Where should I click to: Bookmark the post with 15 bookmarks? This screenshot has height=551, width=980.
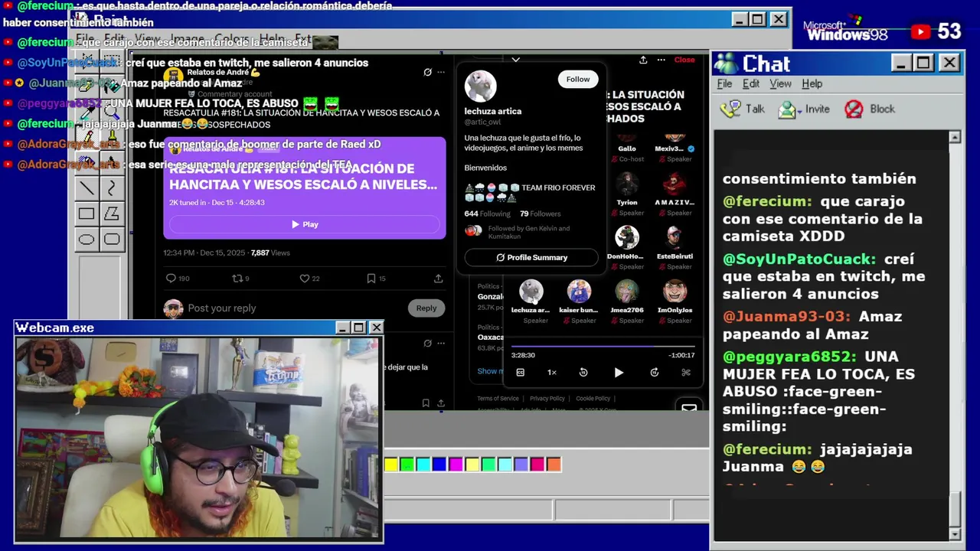[x=371, y=279]
